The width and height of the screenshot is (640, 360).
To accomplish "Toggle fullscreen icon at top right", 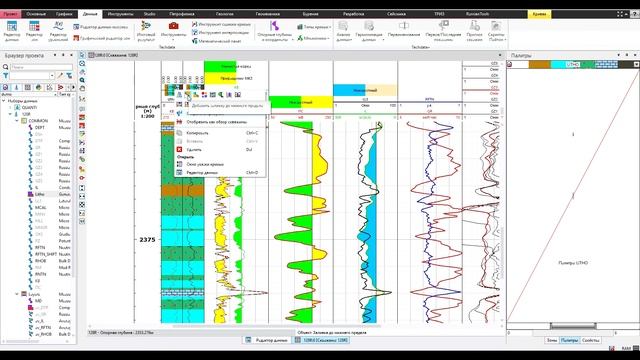I will tap(620, 14).
